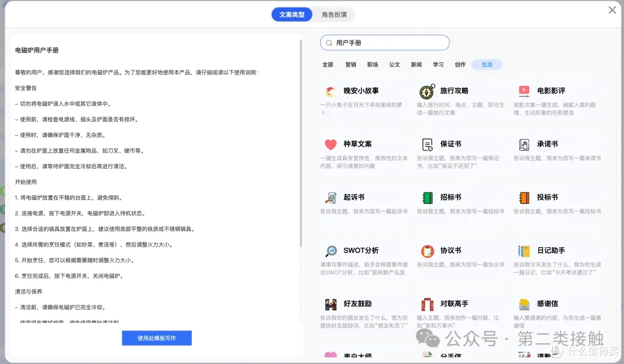The image size is (624, 364).
Task: Click the 日记助手 notebook icon
Action: click(x=524, y=251)
